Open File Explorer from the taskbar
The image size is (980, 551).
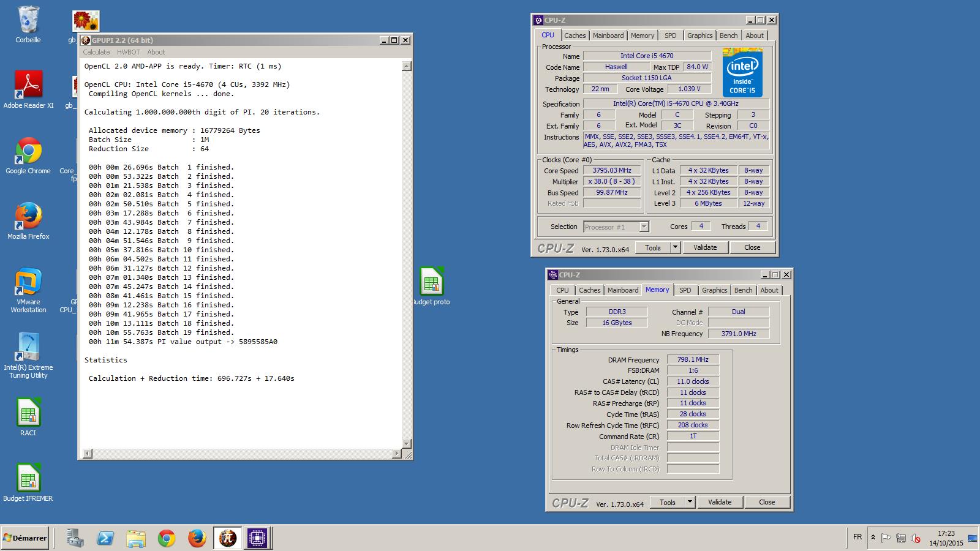pos(136,538)
